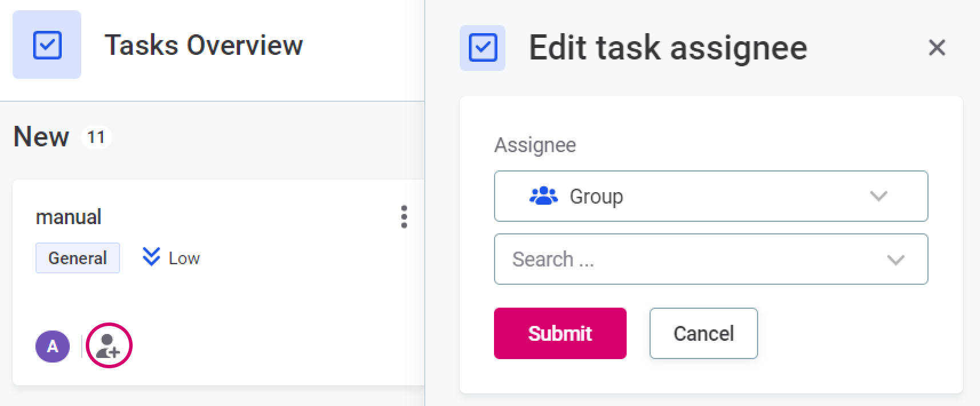Click the Low priority double-chevron icon
The height and width of the screenshot is (406, 980).
pyautogui.click(x=151, y=257)
